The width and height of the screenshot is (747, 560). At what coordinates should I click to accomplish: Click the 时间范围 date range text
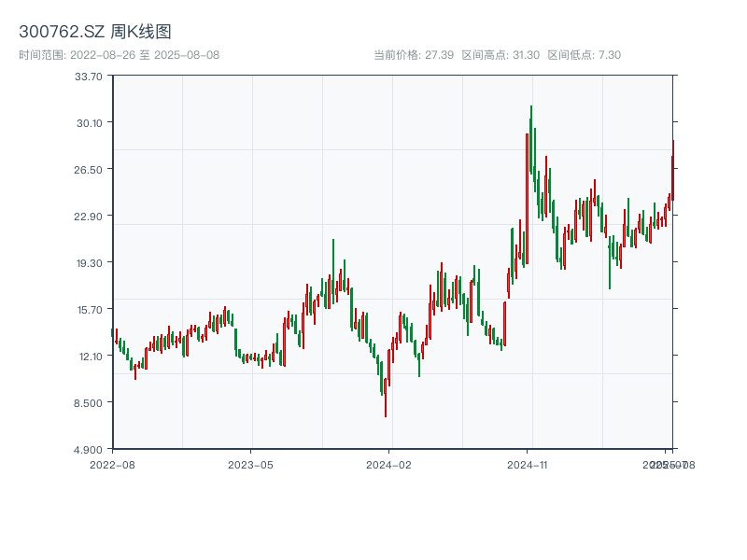pos(119,55)
